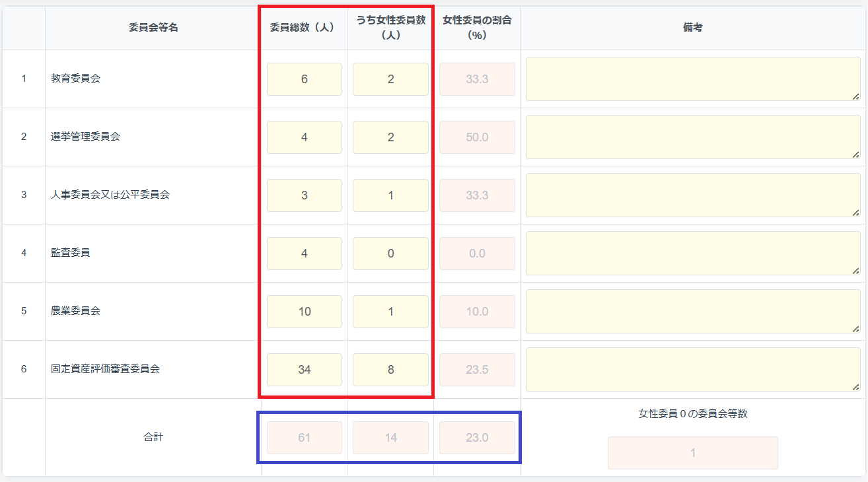Click total members field for 監査委員
Viewport: 868px width, 482px height.
click(x=305, y=254)
